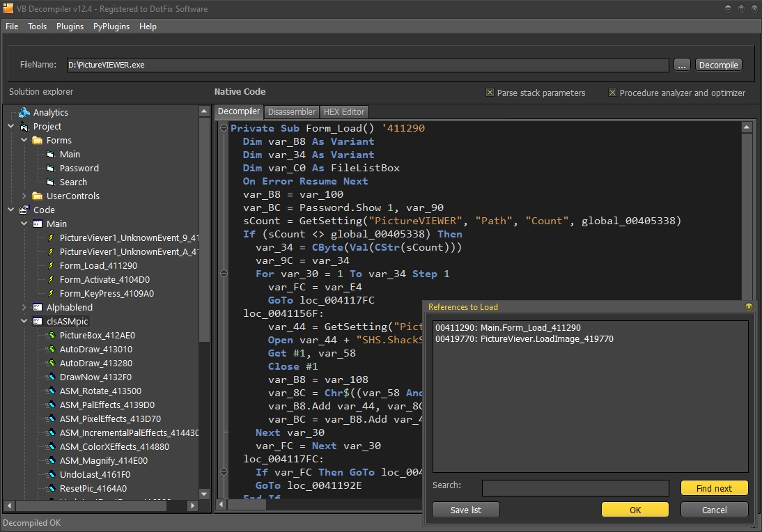762x532 pixels.
Task: Click the Alphablend module icon
Action: click(38, 308)
